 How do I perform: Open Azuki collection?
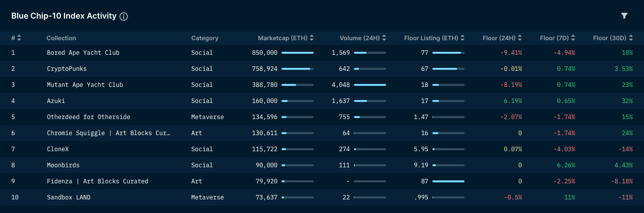(x=56, y=101)
